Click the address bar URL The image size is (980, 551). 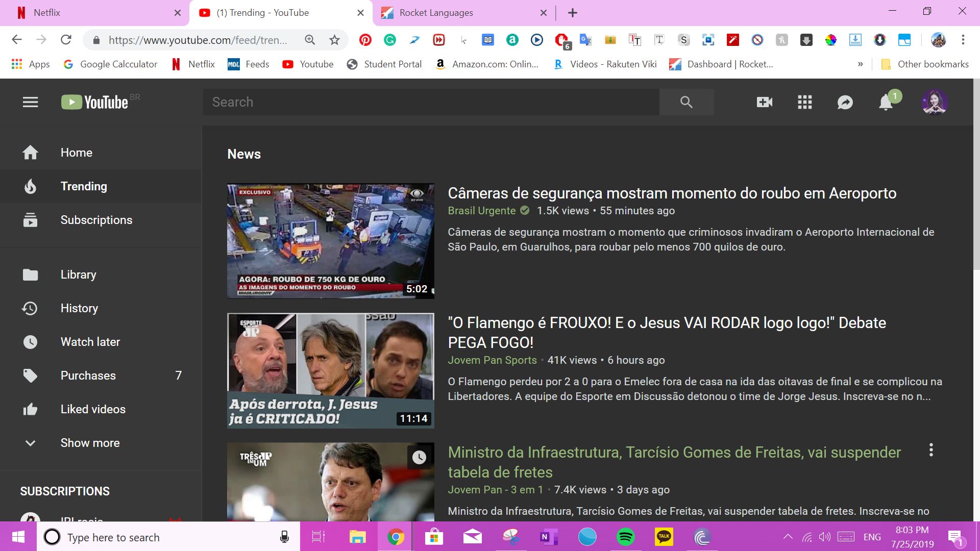pos(198,40)
